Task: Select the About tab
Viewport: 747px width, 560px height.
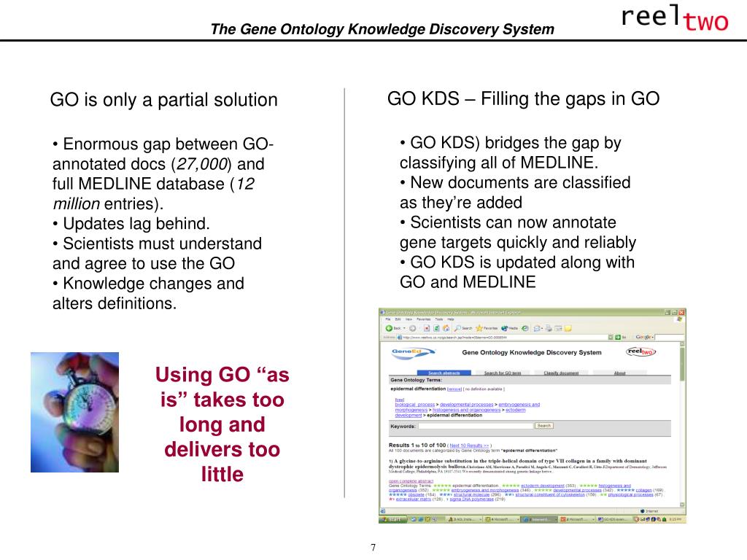Action: (619, 373)
